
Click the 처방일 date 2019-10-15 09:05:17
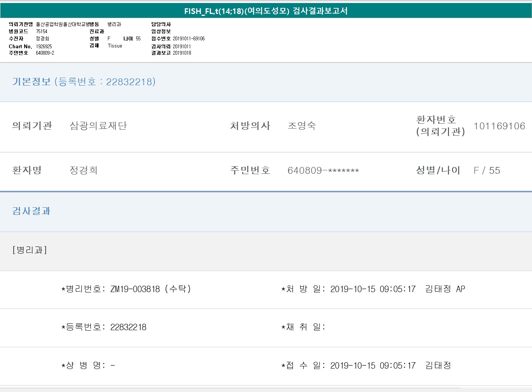pyautogui.click(x=373, y=289)
